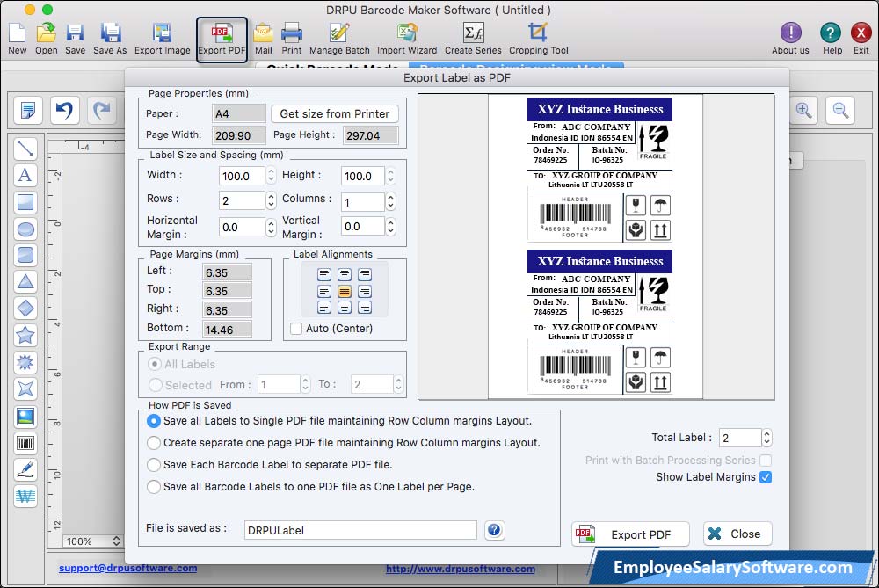
Task: Click the file name help button
Action: coord(494,530)
